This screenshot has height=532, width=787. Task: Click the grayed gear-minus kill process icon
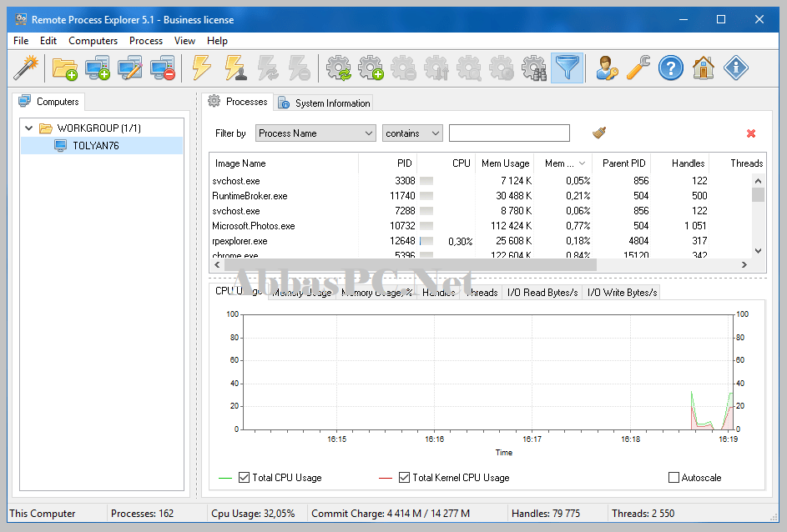click(x=404, y=68)
